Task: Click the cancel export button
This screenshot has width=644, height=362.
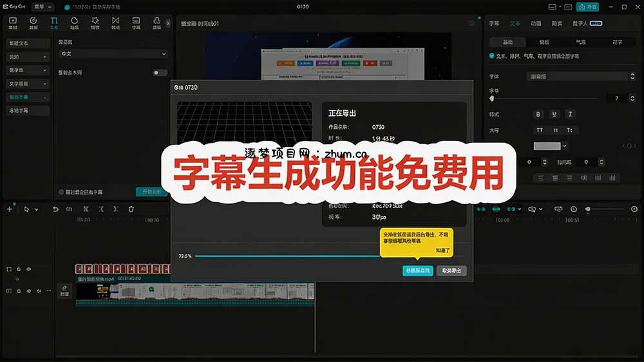Action: click(x=451, y=271)
